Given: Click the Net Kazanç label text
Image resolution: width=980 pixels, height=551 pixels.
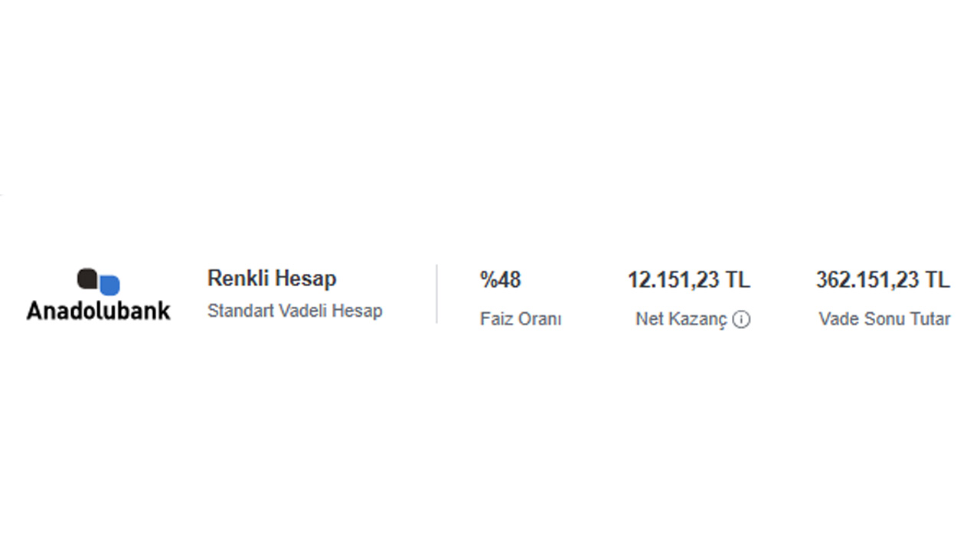Looking at the screenshot, I should (681, 320).
